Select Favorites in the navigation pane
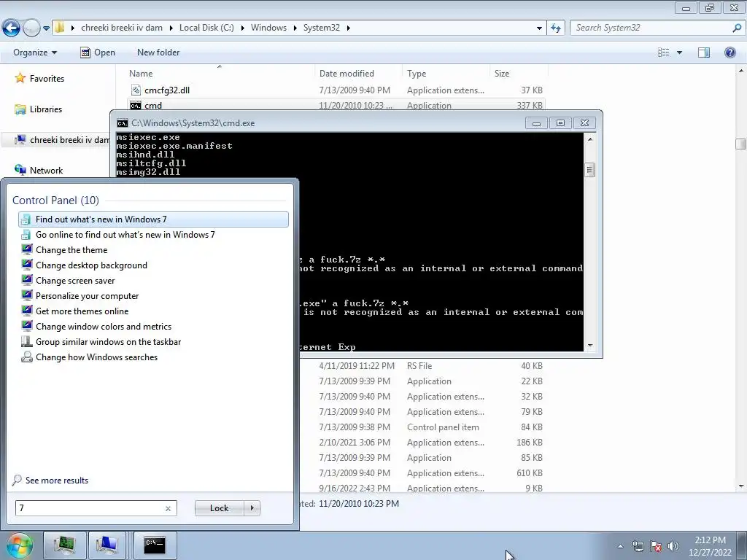Image resolution: width=747 pixels, height=560 pixels. [x=39, y=78]
